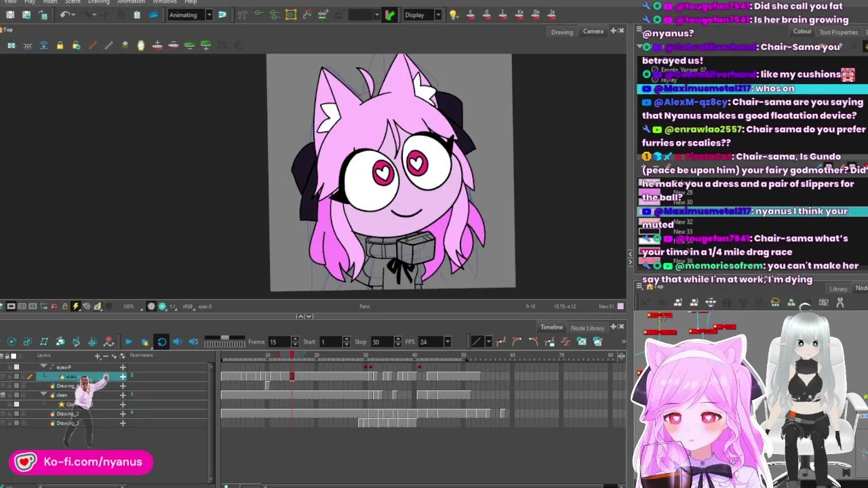868x488 pixels.
Task: Open the Ko-fi.com/nyanus link
Action: tap(81, 462)
